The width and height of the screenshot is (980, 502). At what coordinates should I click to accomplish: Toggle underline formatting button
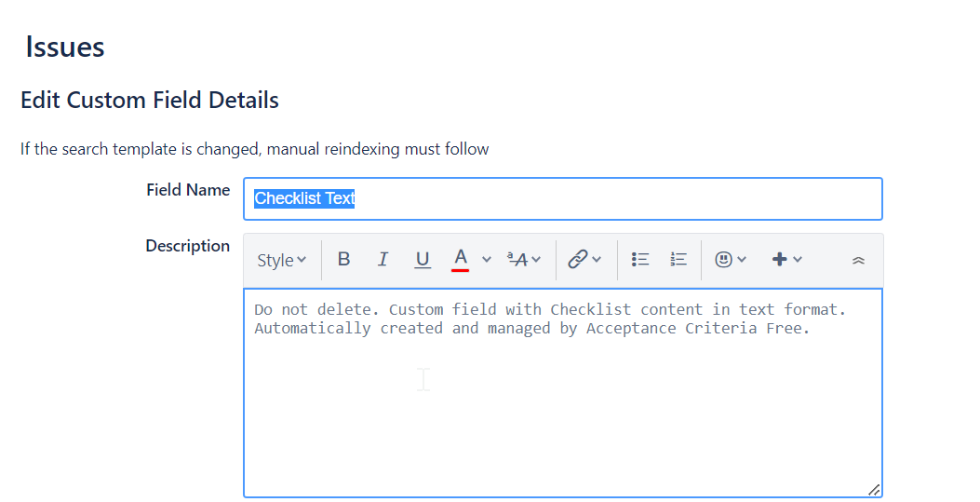point(423,260)
